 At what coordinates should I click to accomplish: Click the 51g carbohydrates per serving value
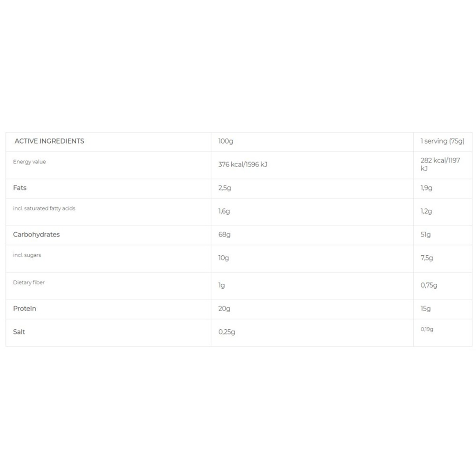click(425, 235)
